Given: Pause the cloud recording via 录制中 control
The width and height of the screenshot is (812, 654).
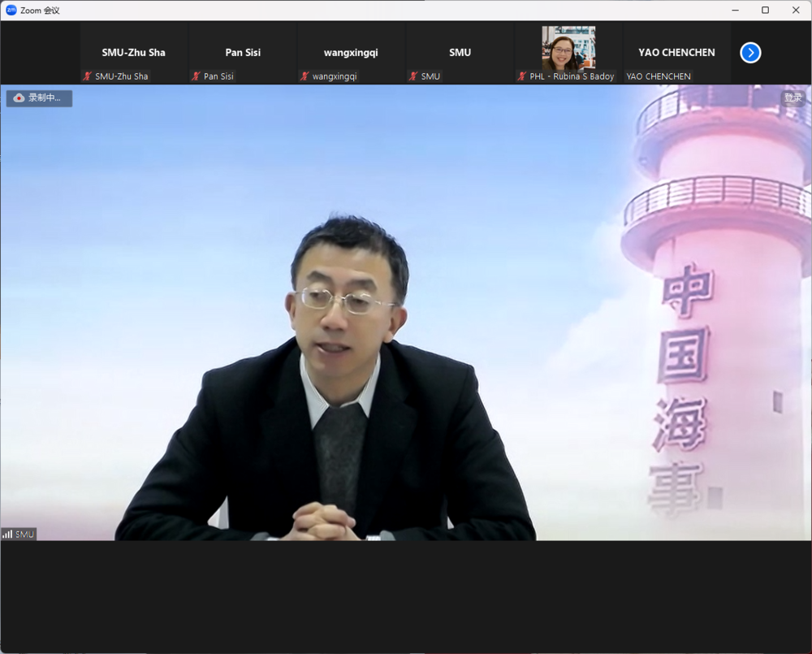Looking at the screenshot, I should 38,97.
